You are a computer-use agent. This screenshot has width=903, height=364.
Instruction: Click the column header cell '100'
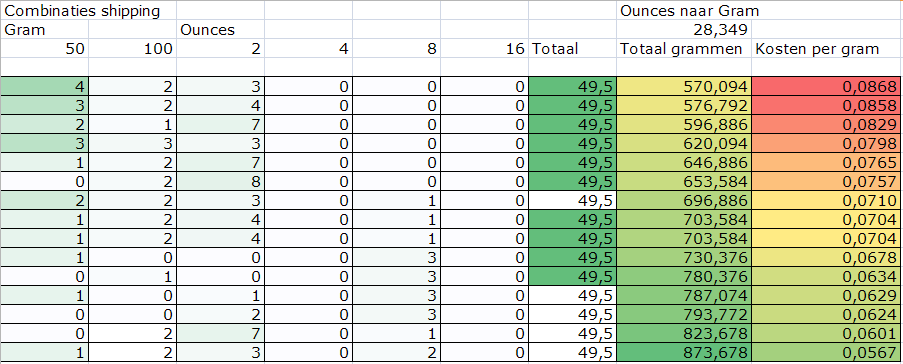[132, 49]
